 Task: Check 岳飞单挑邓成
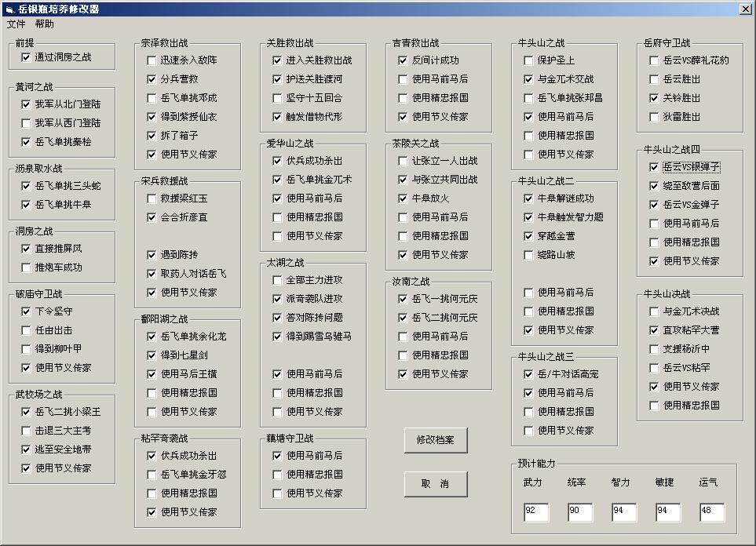[152, 98]
